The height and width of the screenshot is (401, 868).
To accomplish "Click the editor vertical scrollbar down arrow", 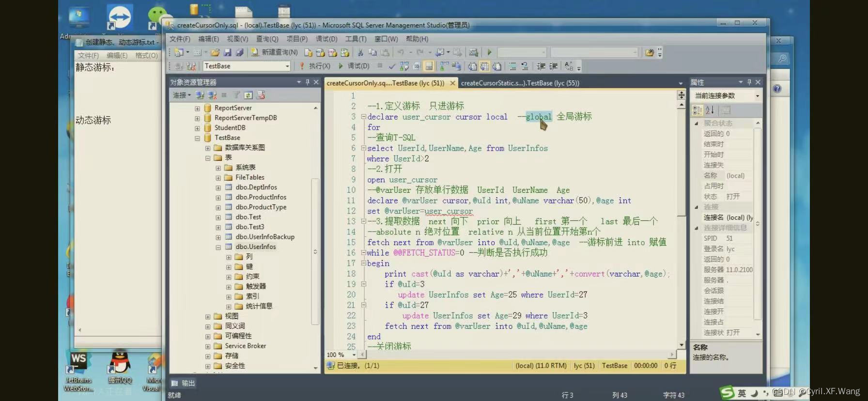I will (x=682, y=345).
